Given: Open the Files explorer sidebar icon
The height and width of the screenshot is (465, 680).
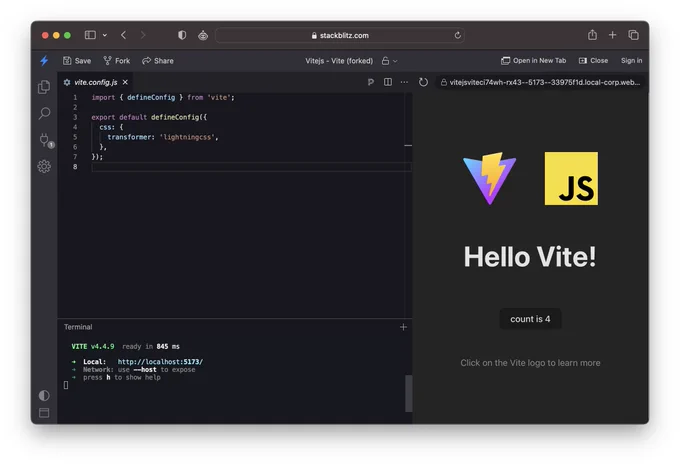Looking at the screenshot, I should pyautogui.click(x=44, y=87).
